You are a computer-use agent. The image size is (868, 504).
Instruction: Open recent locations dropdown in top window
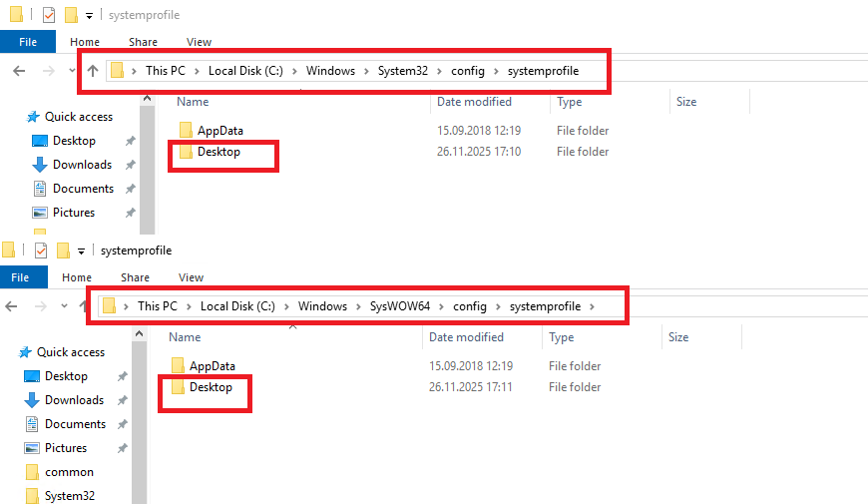[x=72, y=71]
